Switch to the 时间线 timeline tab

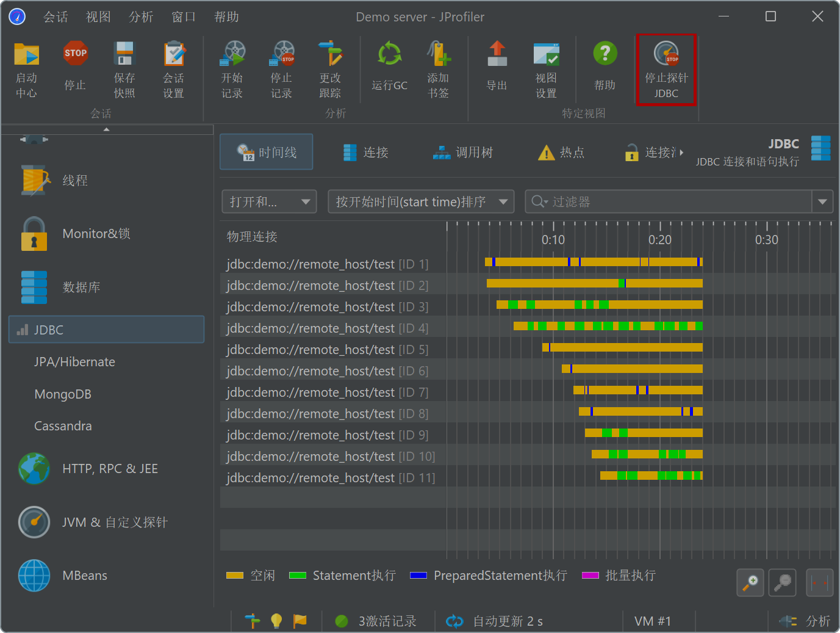[267, 152]
